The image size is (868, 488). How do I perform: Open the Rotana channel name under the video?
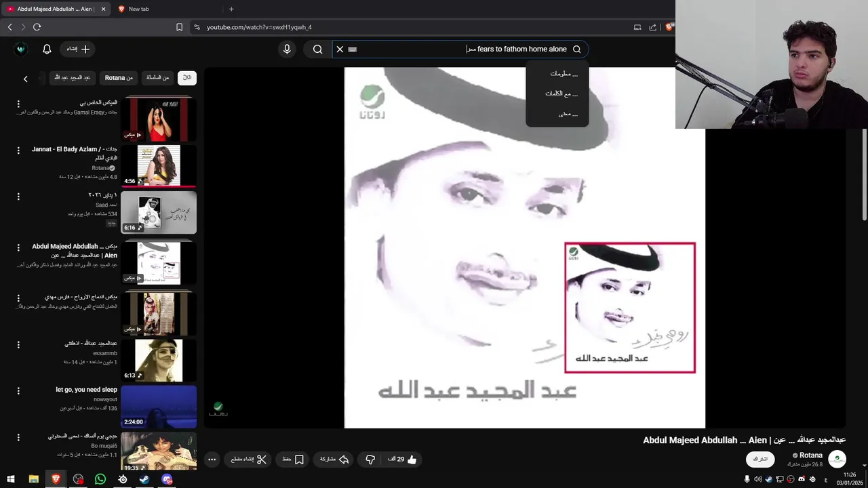tap(810, 455)
